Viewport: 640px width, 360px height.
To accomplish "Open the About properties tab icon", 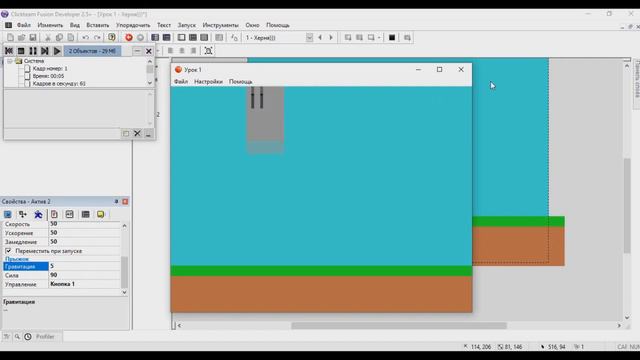I will (x=100, y=214).
